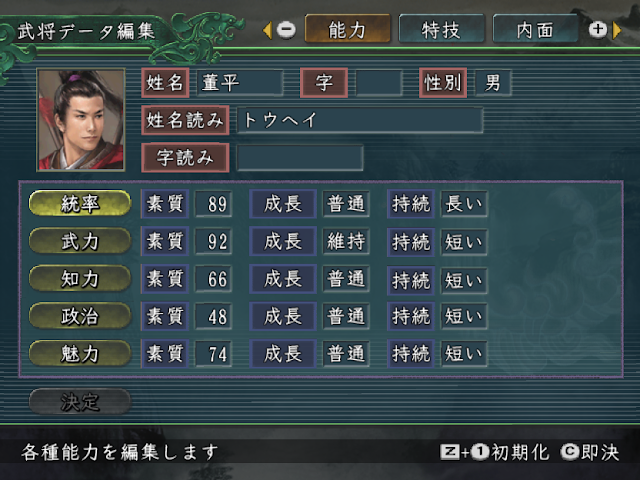Click the empty 字 name field
Image resolution: width=640 pixels, height=480 pixels.
(x=379, y=83)
